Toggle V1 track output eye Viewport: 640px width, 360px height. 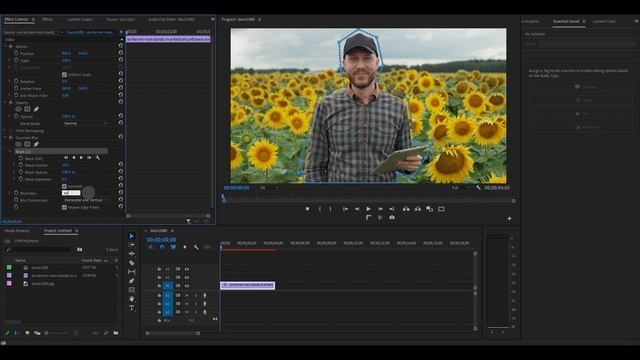click(x=187, y=286)
